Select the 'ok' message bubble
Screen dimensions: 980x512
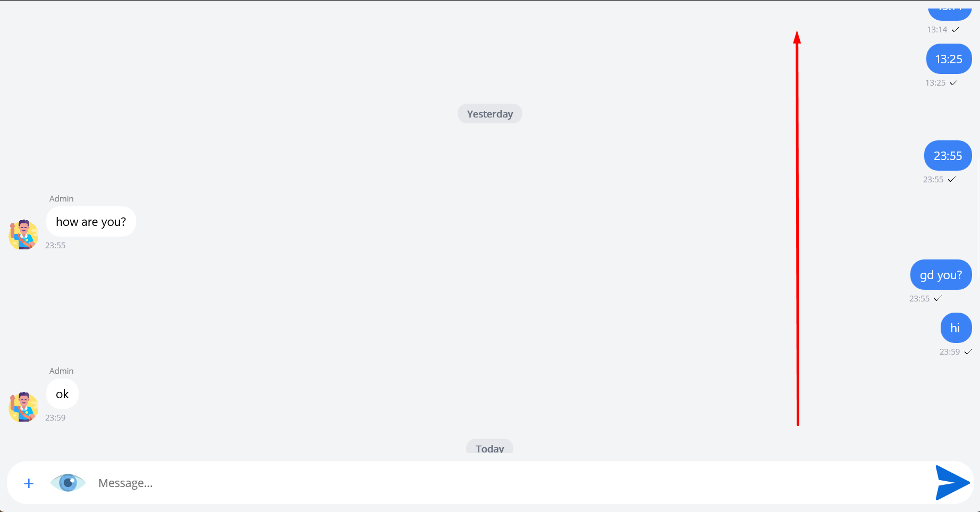tap(62, 394)
